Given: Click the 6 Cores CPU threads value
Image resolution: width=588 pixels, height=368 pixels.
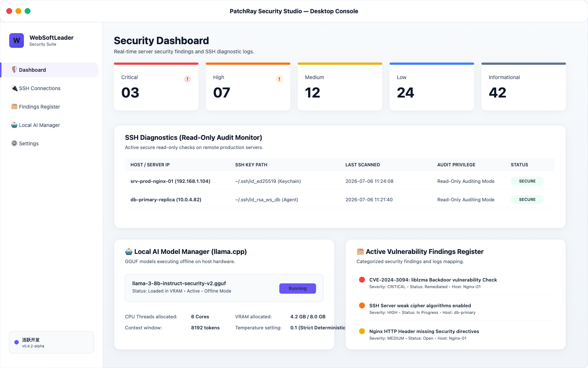Looking at the screenshot, I should (200, 316).
